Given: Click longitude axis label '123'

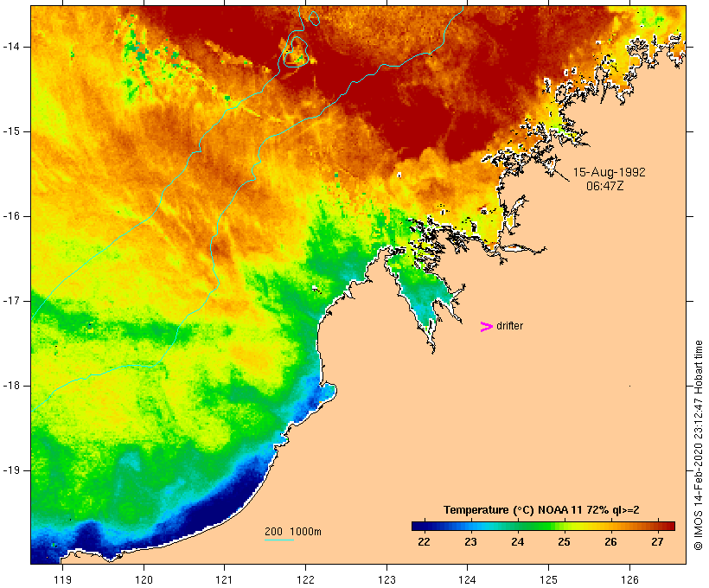Looking at the screenshot, I should pos(386,580).
